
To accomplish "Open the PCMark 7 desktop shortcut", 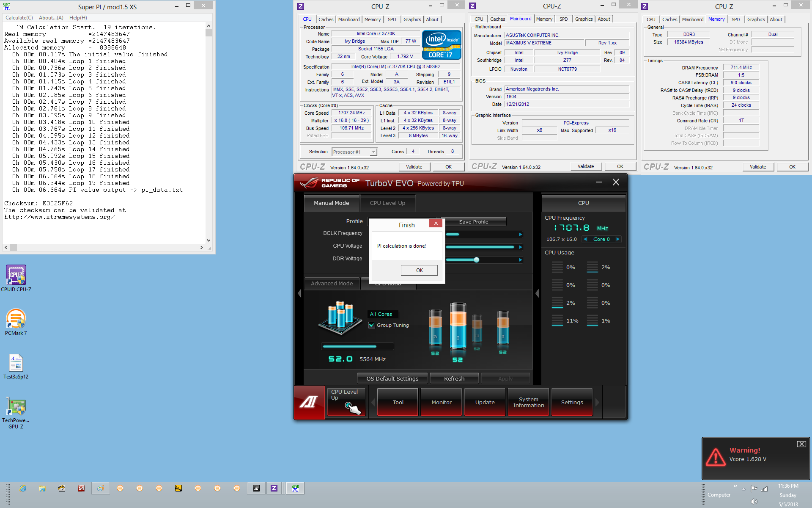I will 16,322.
